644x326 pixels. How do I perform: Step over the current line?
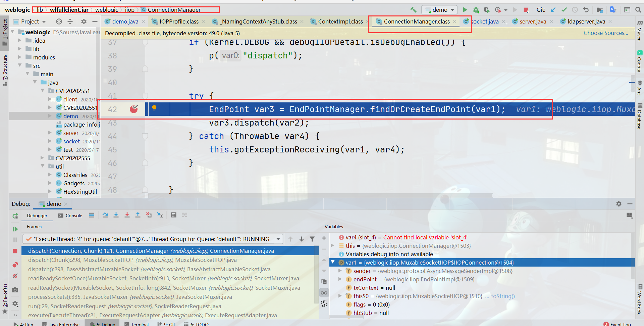pyautogui.click(x=105, y=215)
